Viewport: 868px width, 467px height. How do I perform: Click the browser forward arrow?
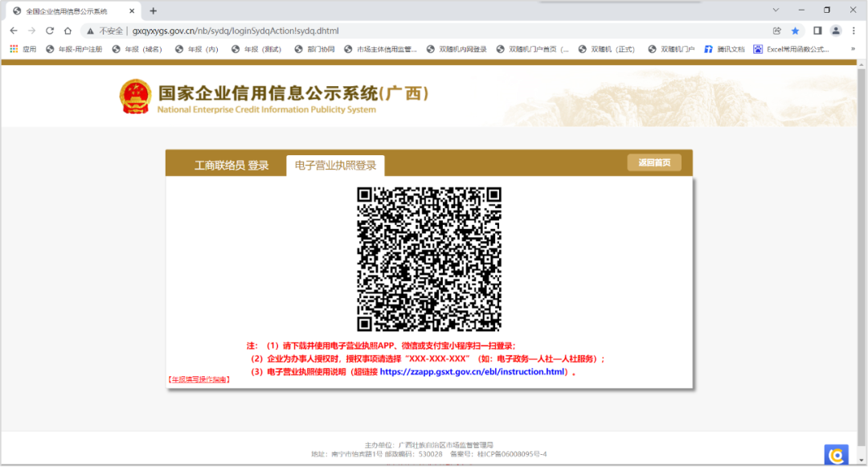tap(31, 31)
